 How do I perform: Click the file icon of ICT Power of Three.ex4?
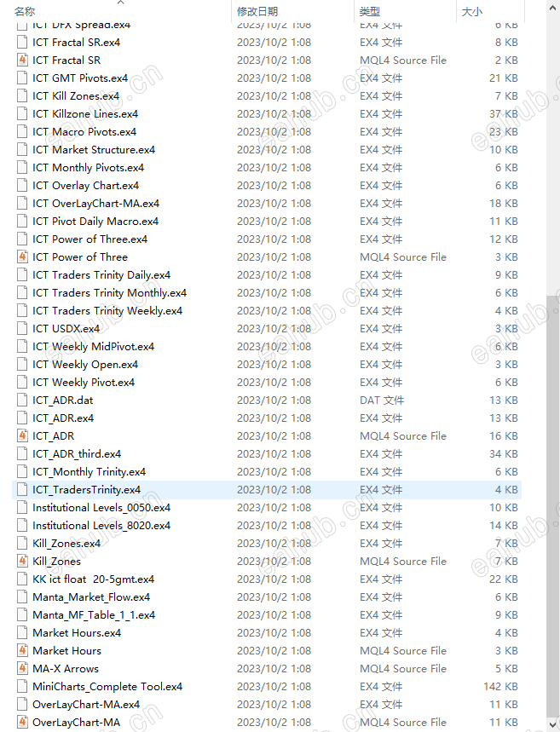tap(22, 239)
